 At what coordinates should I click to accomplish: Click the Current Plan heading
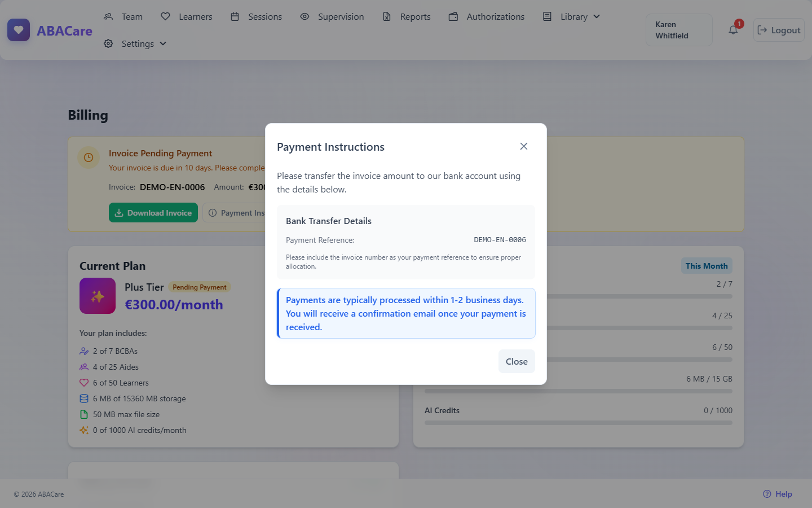(112, 266)
